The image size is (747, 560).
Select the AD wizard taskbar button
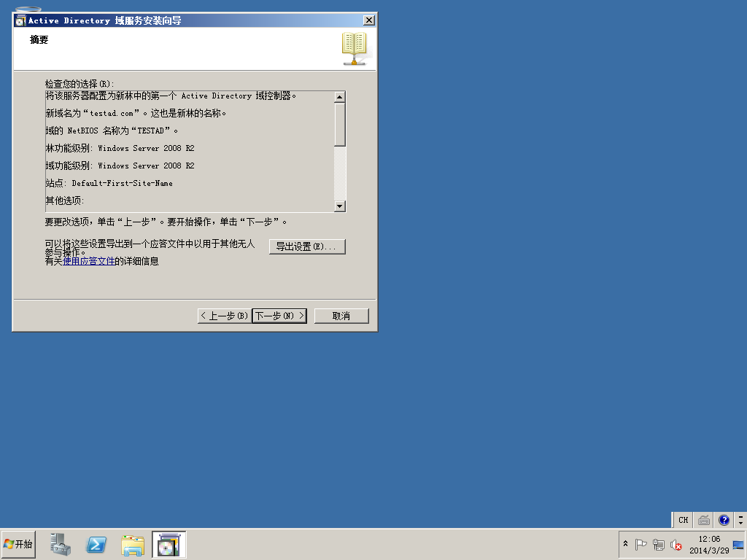169,544
